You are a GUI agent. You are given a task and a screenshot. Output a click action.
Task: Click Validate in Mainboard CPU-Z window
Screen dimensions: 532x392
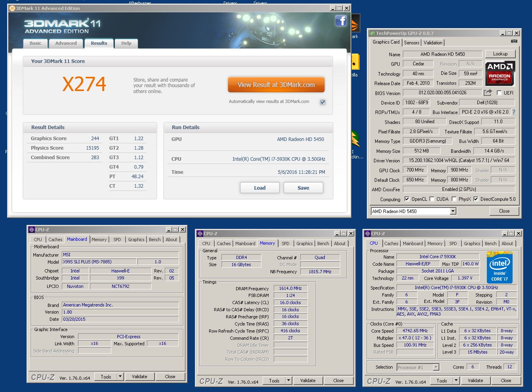point(139,377)
